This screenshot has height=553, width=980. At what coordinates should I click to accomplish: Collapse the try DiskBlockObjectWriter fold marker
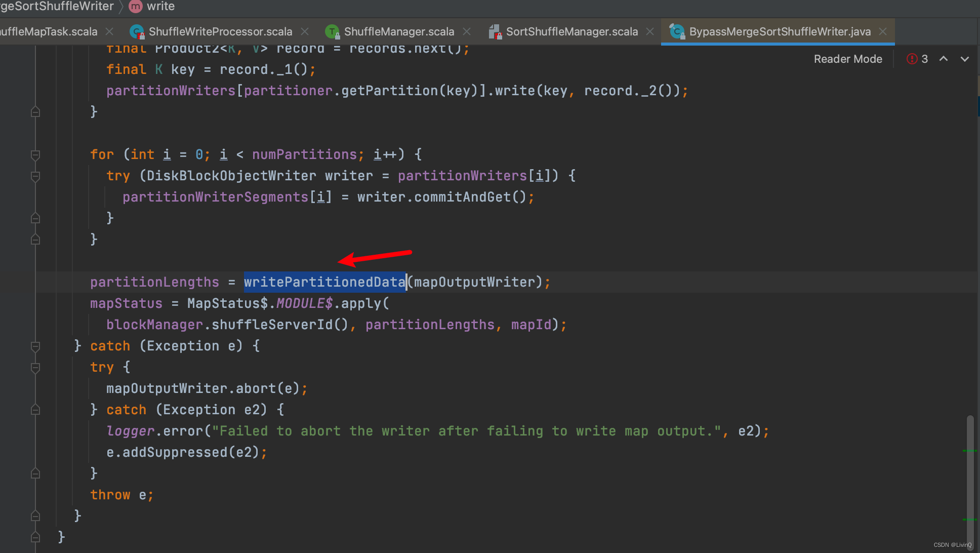click(x=35, y=176)
